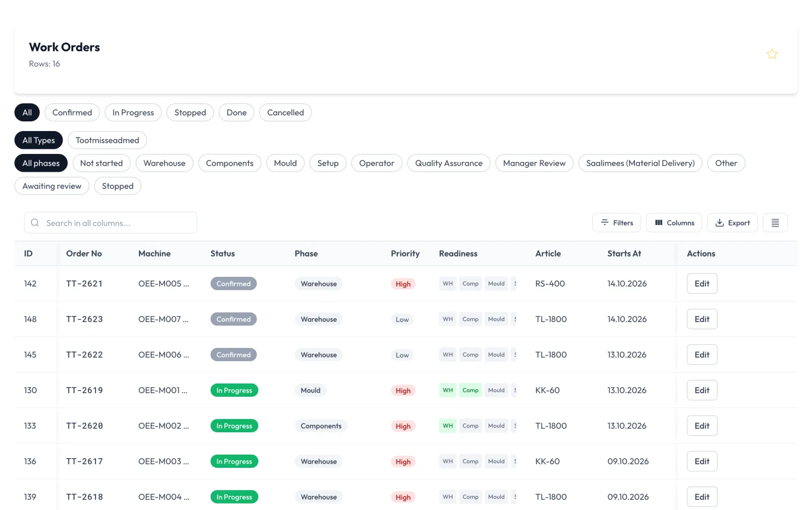Edit work order TT-2621

pyautogui.click(x=702, y=283)
